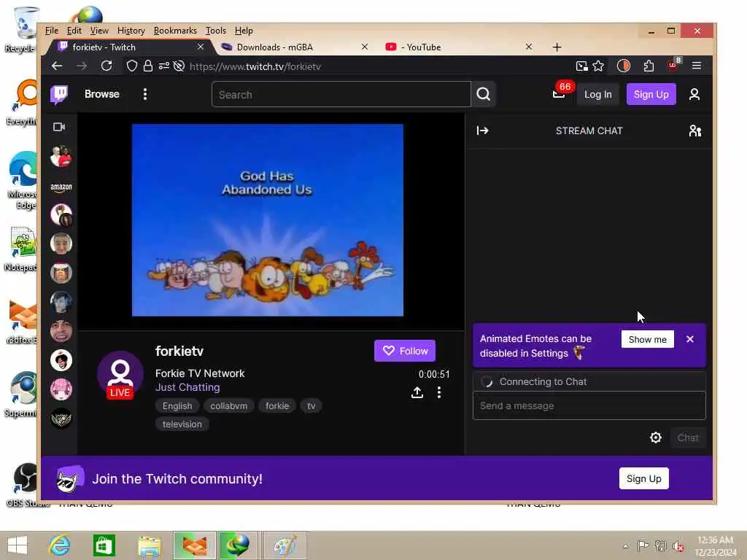The height and width of the screenshot is (560, 747).
Task: Open chat settings gear
Action: pyautogui.click(x=656, y=437)
